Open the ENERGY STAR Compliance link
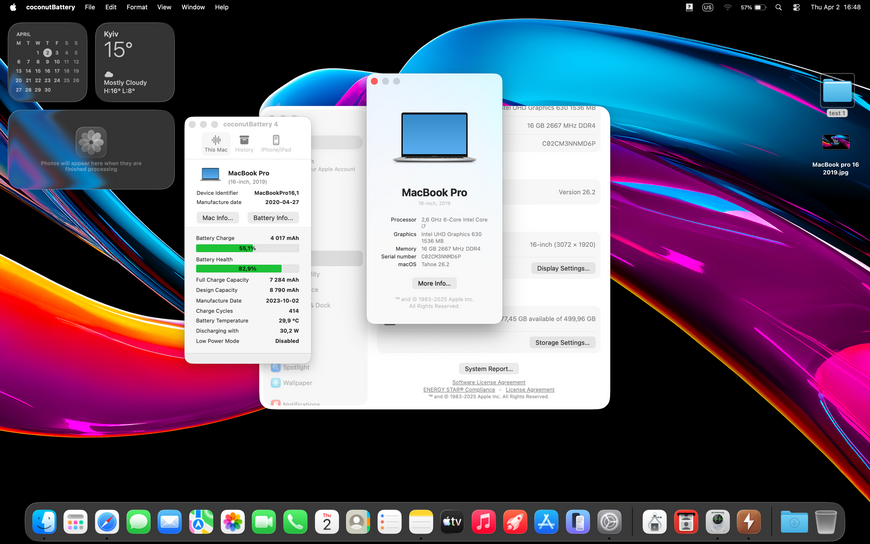Image resolution: width=870 pixels, height=544 pixels. (459, 390)
